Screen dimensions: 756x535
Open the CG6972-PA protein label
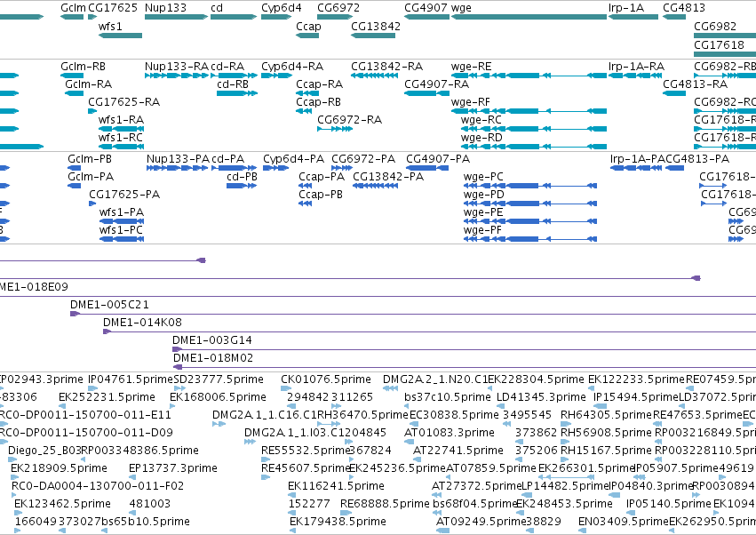pos(363,159)
